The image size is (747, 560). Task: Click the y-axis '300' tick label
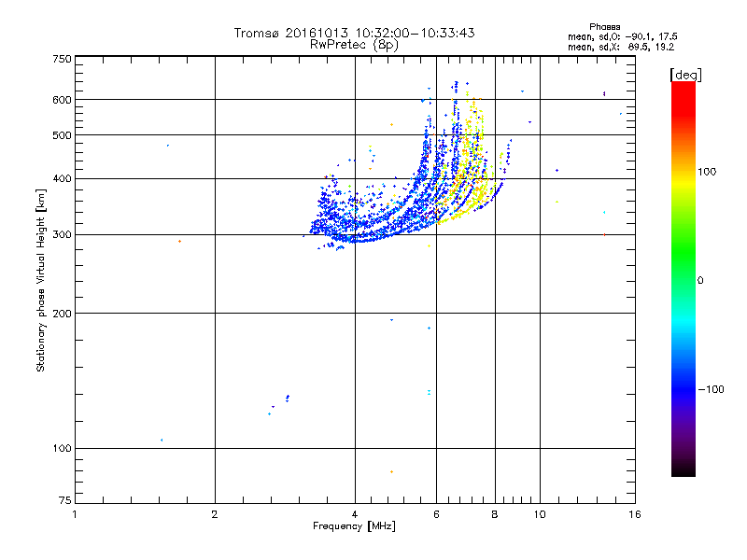[62, 235]
